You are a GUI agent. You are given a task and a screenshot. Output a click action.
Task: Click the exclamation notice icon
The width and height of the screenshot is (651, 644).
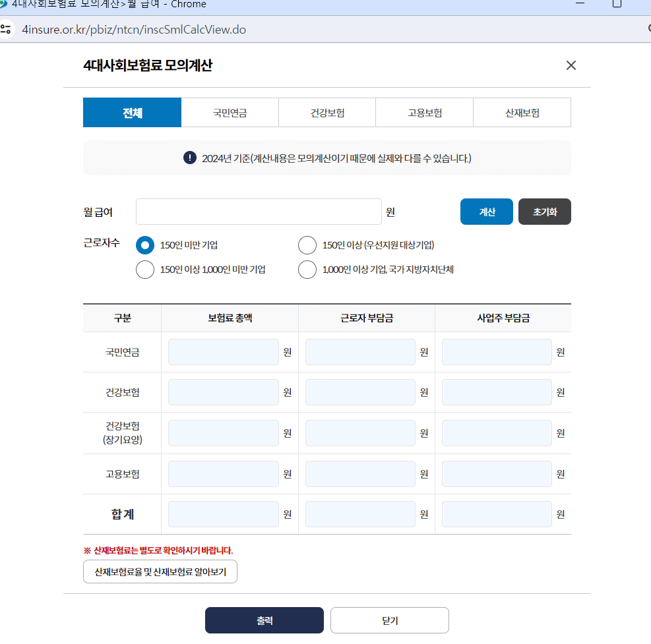[x=189, y=158]
